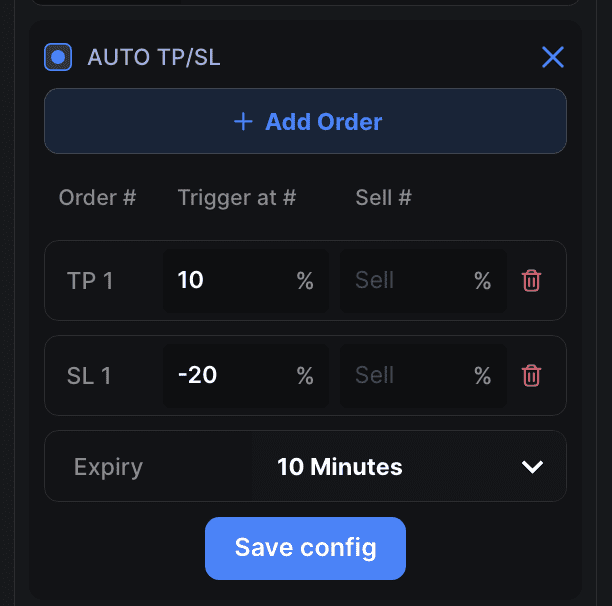Click the TP 1 order label
Viewport: 612px width, 606px height.
(90, 281)
